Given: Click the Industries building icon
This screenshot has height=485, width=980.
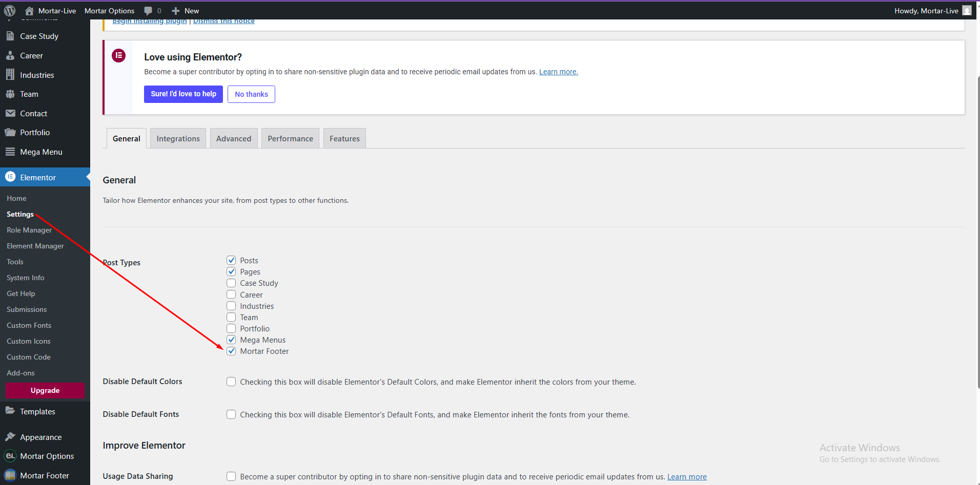Looking at the screenshot, I should (x=10, y=75).
